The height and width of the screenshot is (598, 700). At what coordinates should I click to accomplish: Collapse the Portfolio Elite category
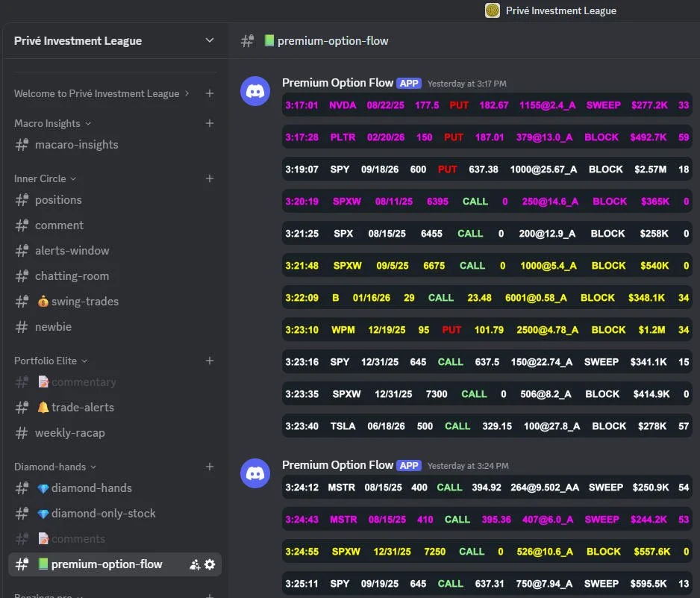[x=51, y=361]
